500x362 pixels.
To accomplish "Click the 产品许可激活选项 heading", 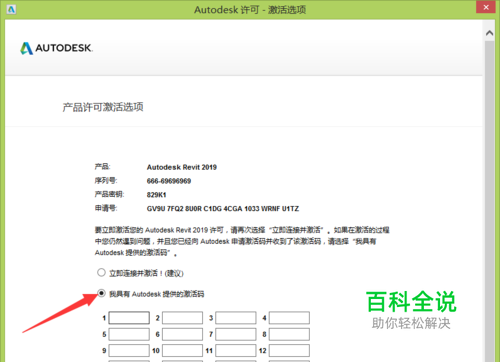I will pyautogui.click(x=103, y=107).
